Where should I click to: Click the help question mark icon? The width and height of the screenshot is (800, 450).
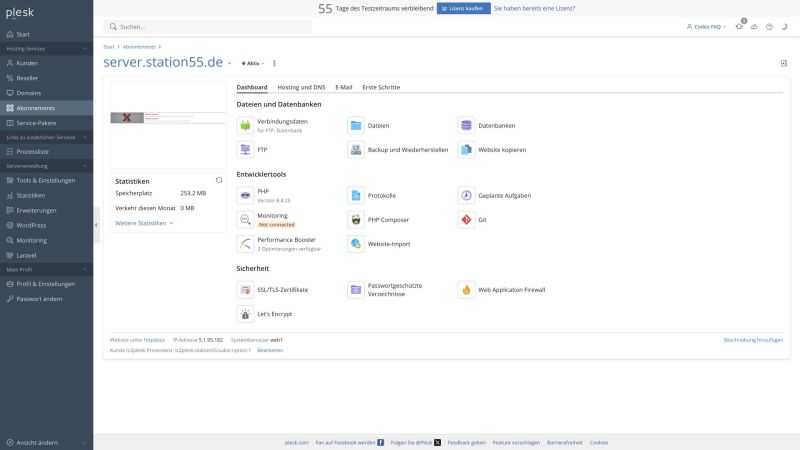pos(769,27)
